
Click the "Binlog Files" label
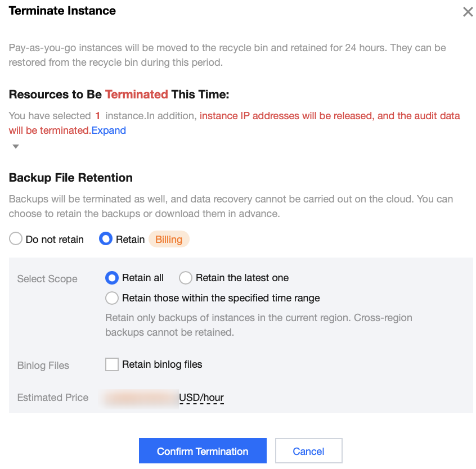click(x=43, y=366)
